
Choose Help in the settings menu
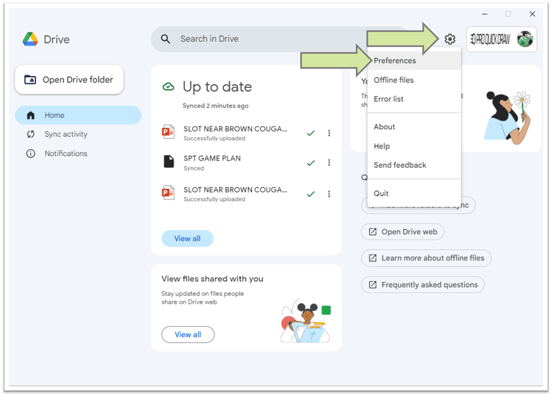[x=414, y=146]
